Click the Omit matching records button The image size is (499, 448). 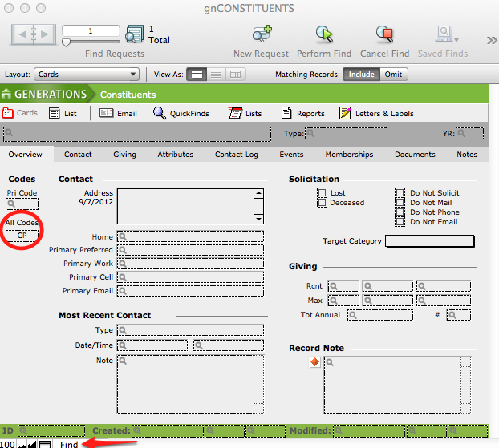[394, 75]
